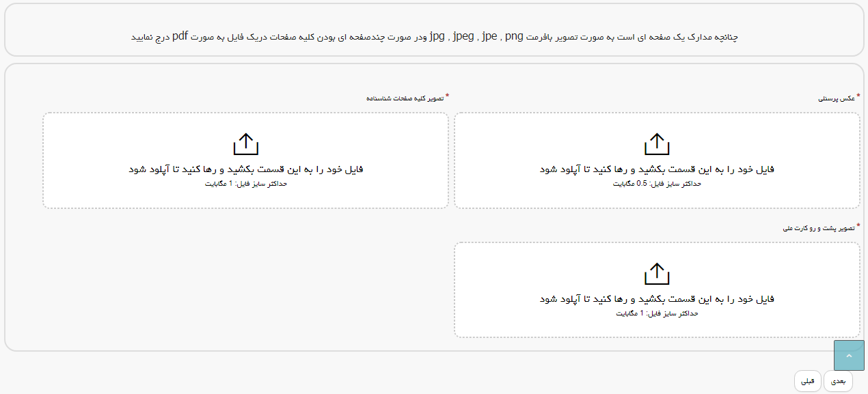Click the upload icon in the national card (کارت ملی) box
The image size is (868, 394).
coord(657,274)
